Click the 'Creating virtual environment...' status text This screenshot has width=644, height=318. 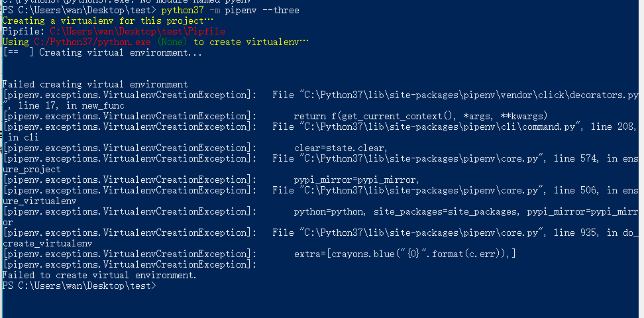[121, 53]
